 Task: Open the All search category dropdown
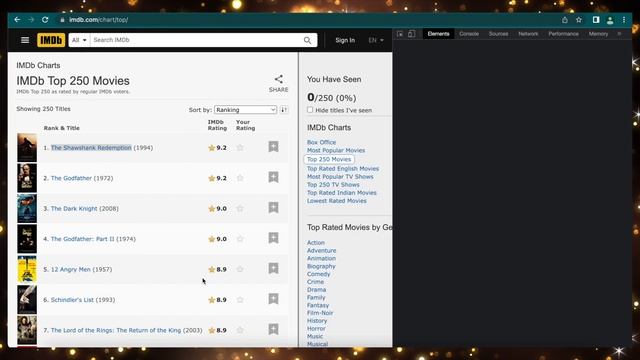[79, 40]
